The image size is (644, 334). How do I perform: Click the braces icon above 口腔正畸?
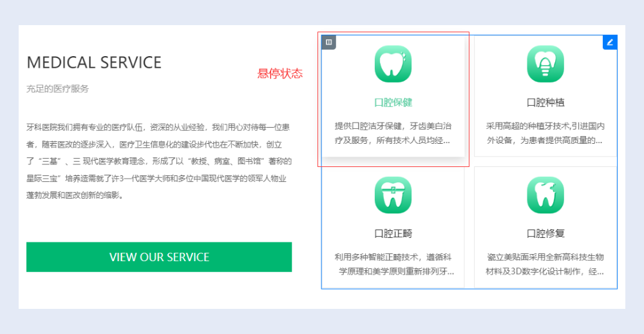pyautogui.click(x=393, y=195)
